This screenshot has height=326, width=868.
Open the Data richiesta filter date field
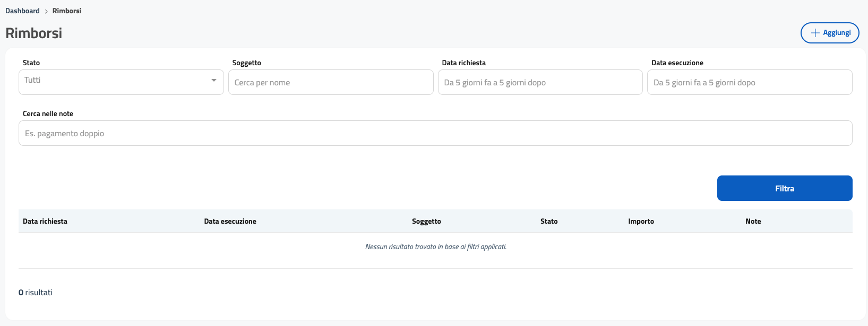[540, 83]
